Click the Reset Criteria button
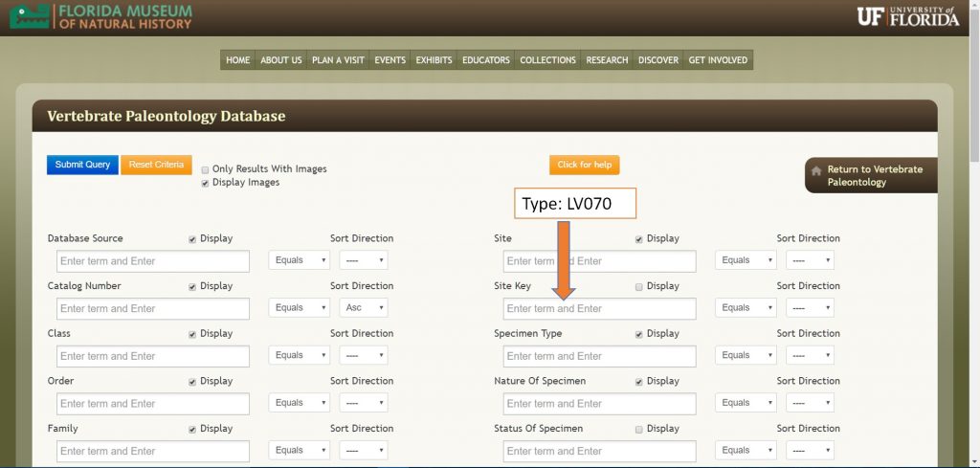 click(x=156, y=165)
